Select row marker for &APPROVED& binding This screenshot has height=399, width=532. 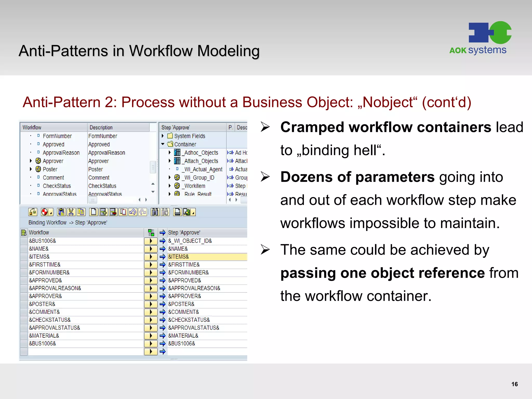click(x=24, y=281)
